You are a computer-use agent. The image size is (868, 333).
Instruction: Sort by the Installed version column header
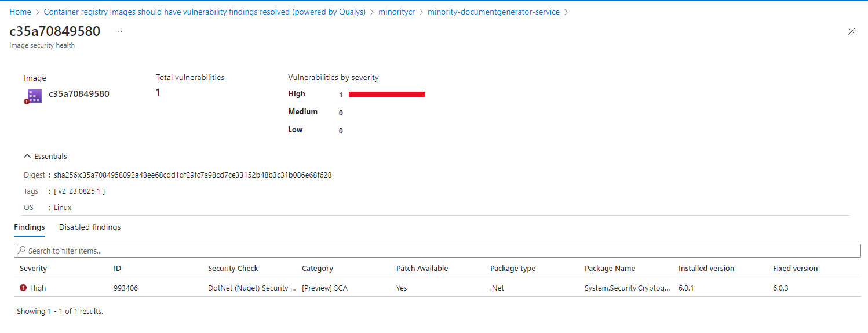pyautogui.click(x=706, y=269)
